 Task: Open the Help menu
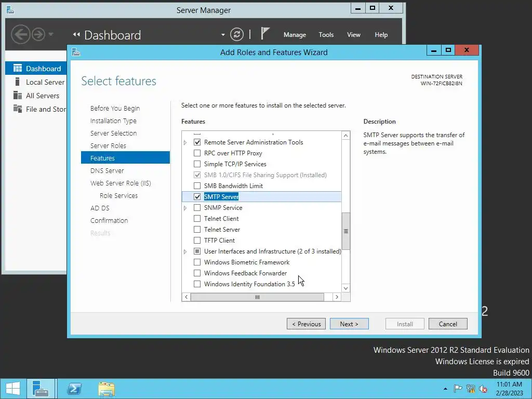[381, 35]
